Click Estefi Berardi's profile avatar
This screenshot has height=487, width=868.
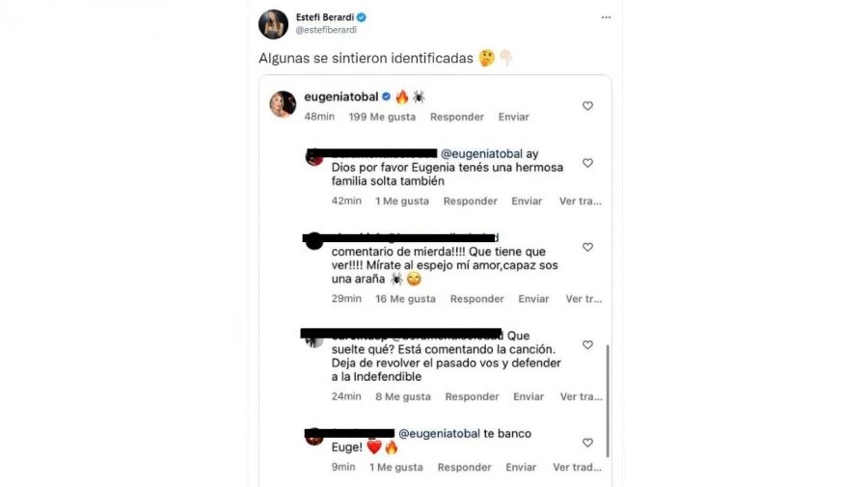tap(274, 24)
